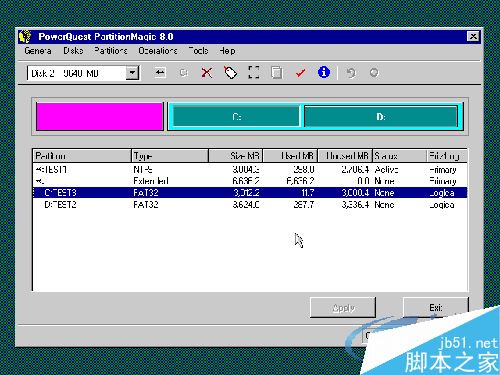Open the Disk 2 selection dropdown arrow
This screenshot has width=500, height=375.
point(132,73)
